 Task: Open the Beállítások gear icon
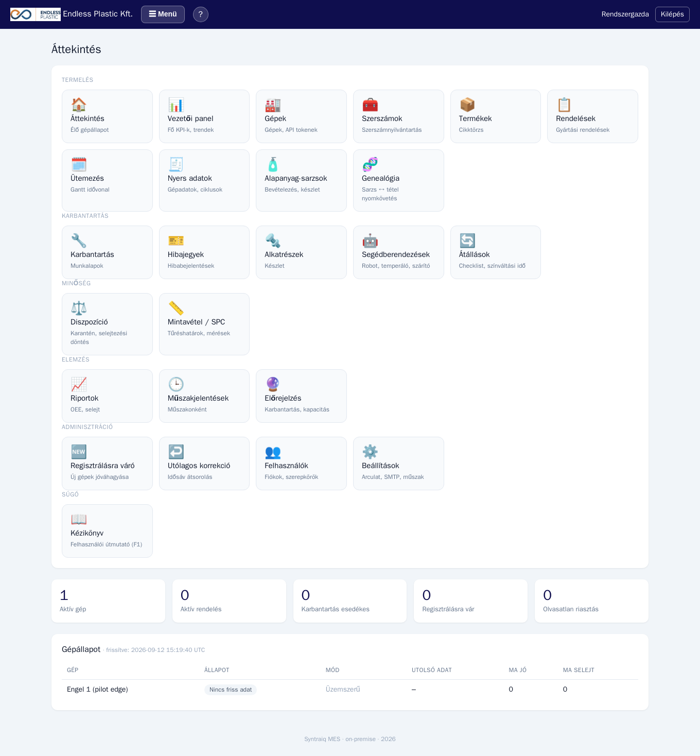[x=370, y=452]
